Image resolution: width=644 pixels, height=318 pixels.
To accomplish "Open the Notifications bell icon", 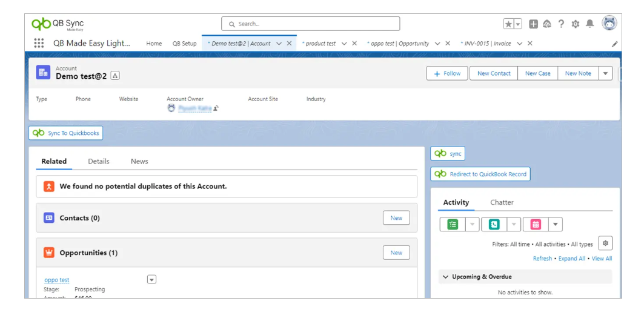I will (x=590, y=24).
